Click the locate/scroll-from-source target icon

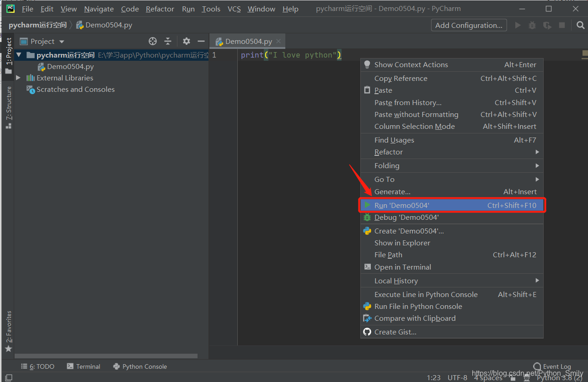[153, 41]
